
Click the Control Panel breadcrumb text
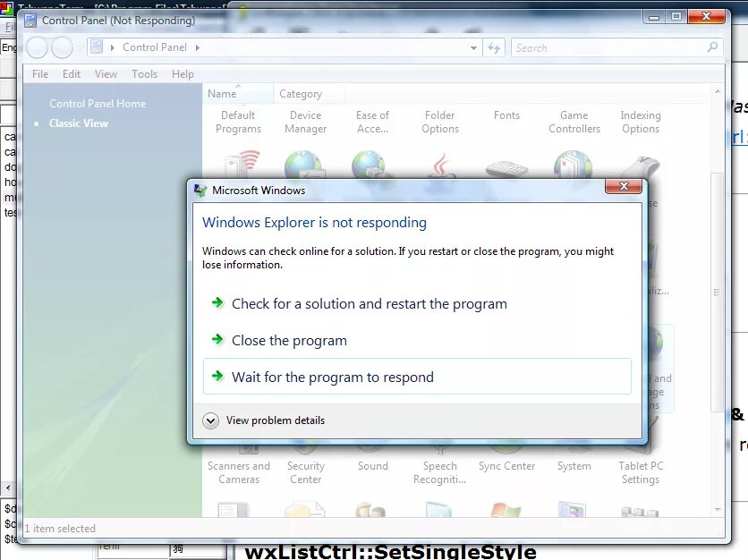(155, 47)
